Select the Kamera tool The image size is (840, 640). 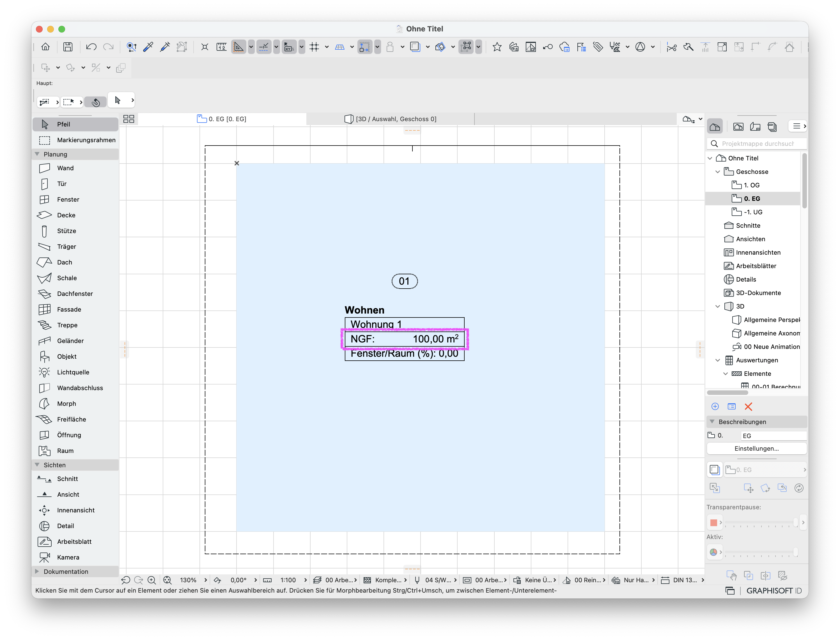(x=75, y=557)
